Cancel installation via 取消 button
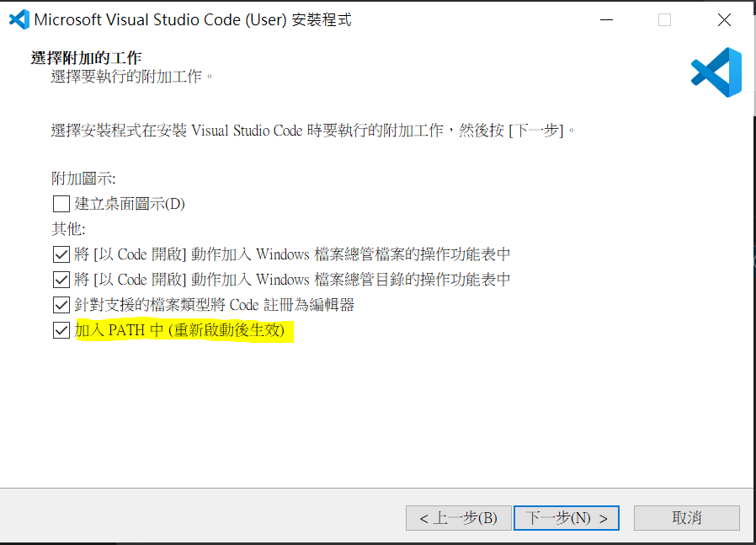Image resolution: width=756 pixels, height=545 pixels. point(687,518)
